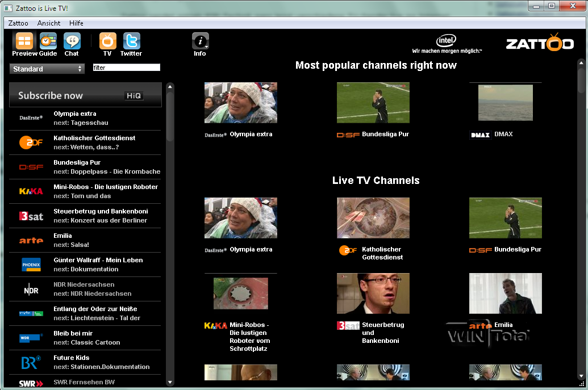
Task: Select the KiKA channel logo in the list
Action: (31, 191)
